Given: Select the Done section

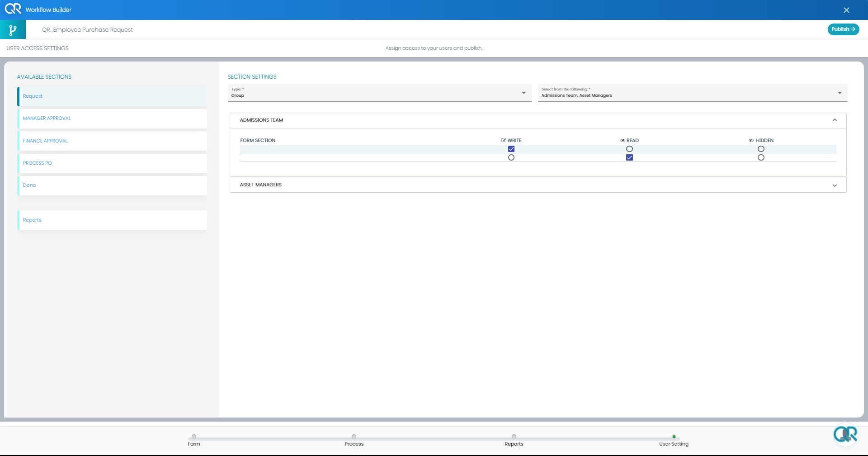Looking at the screenshot, I should (112, 185).
